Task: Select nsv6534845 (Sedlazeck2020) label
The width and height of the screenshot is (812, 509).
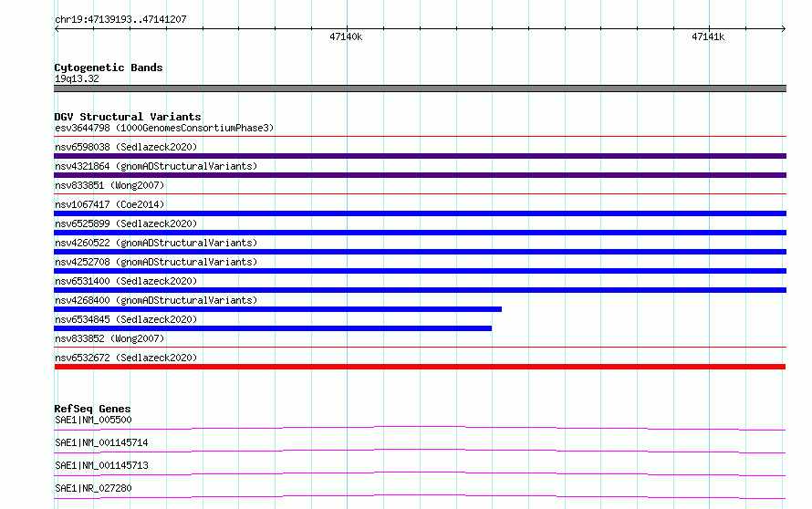Action: tap(126, 319)
